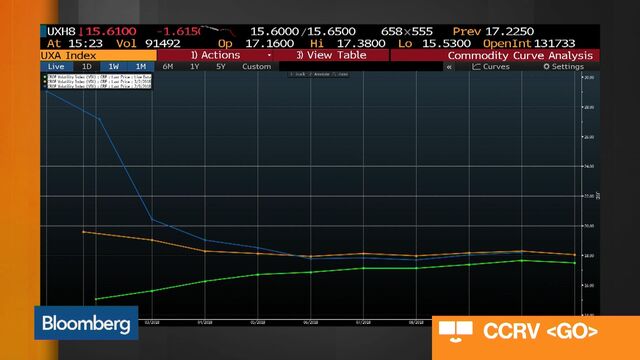640x360 pixels.
Task: Click the Settings gear icon
Action: click(x=547, y=67)
